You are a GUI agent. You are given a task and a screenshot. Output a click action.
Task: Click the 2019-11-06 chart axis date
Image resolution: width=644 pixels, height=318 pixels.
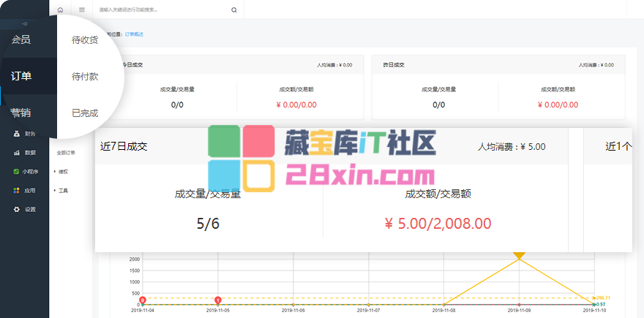pos(293,311)
